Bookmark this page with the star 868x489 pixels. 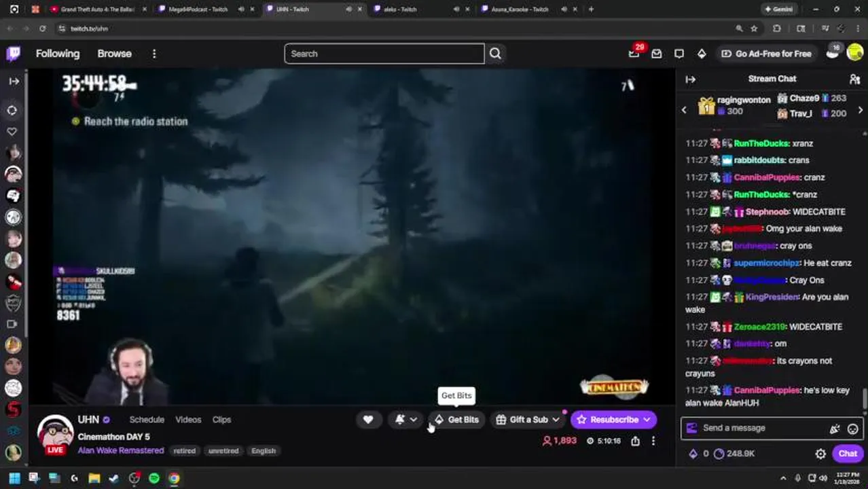(x=754, y=29)
